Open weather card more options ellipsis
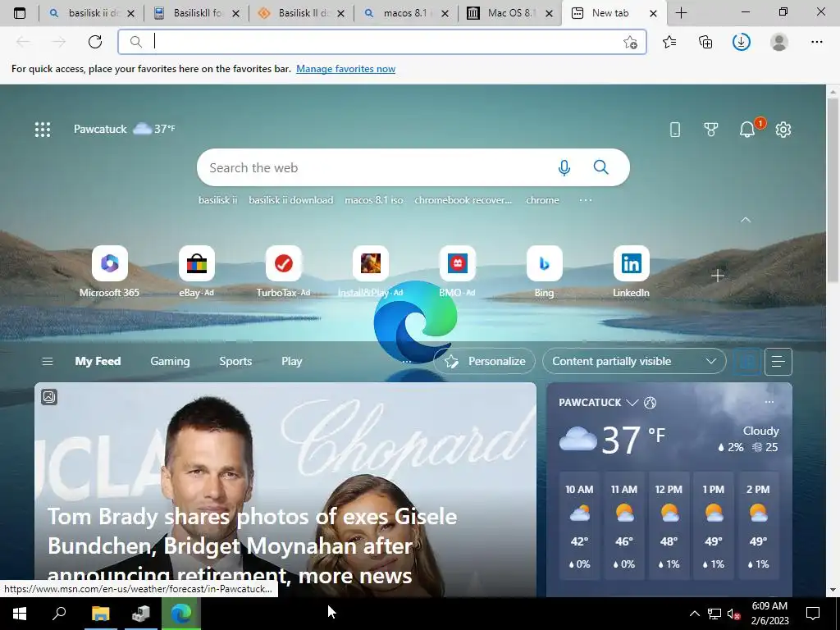The height and width of the screenshot is (630, 840). coord(769,402)
